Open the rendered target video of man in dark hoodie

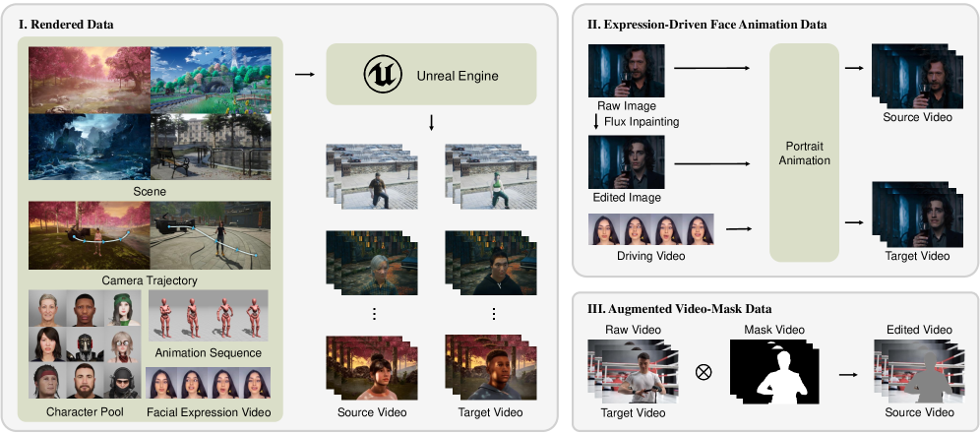[491, 264]
